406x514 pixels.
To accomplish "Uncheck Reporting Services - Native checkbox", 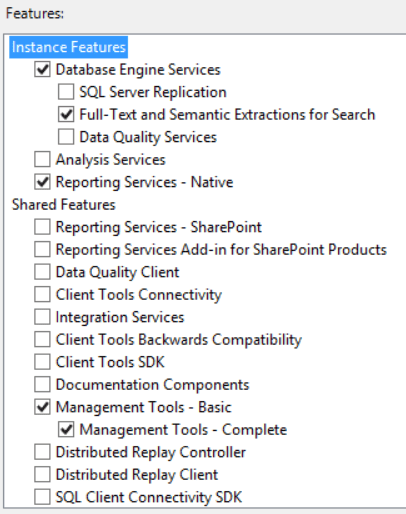I will click(x=42, y=182).
